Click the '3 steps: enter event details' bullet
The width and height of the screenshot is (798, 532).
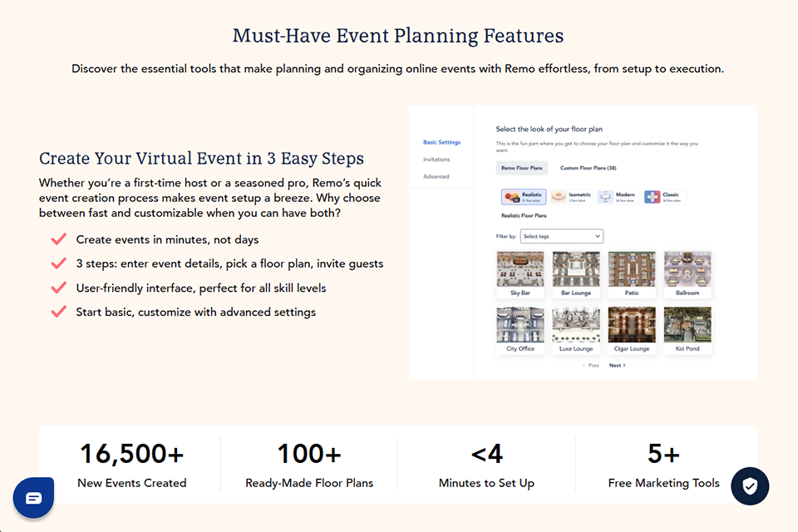tap(229, 264)
